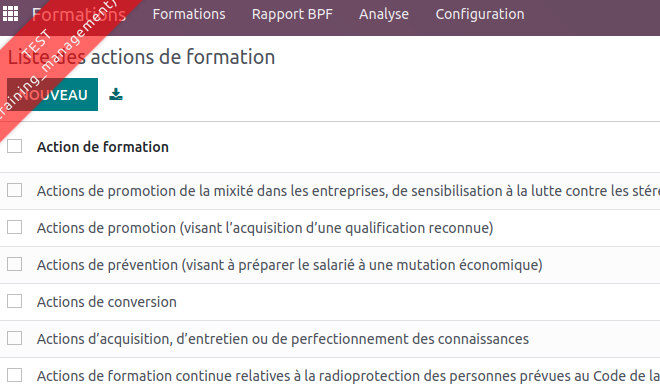Check the Actions de promotion qualification row
The image size is (660, 392).
click(x=15, y=227)
